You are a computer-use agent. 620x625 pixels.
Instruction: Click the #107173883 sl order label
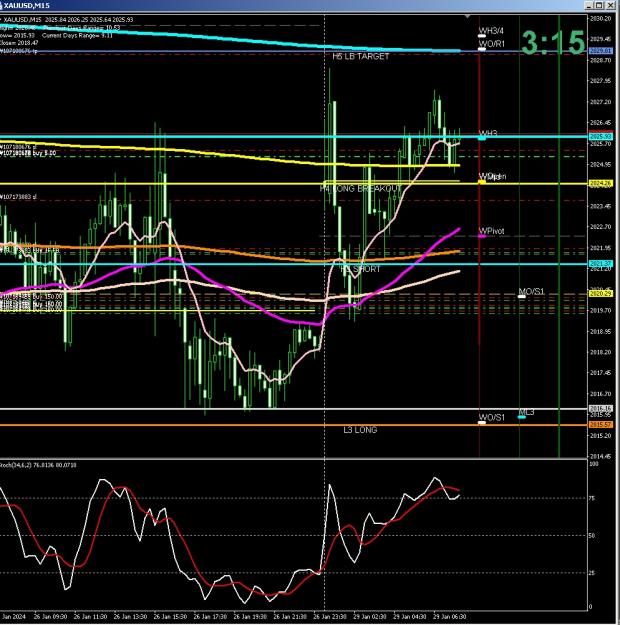coord(18,197)
